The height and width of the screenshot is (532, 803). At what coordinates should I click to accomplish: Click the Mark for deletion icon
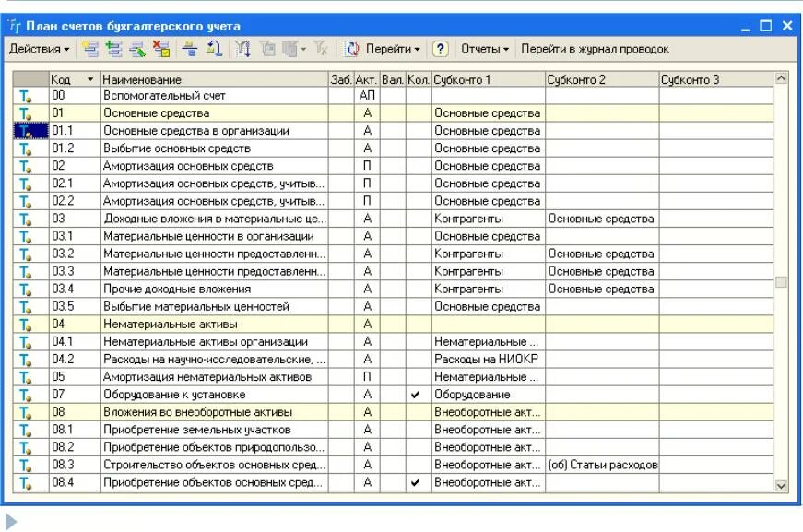point(162,49)
